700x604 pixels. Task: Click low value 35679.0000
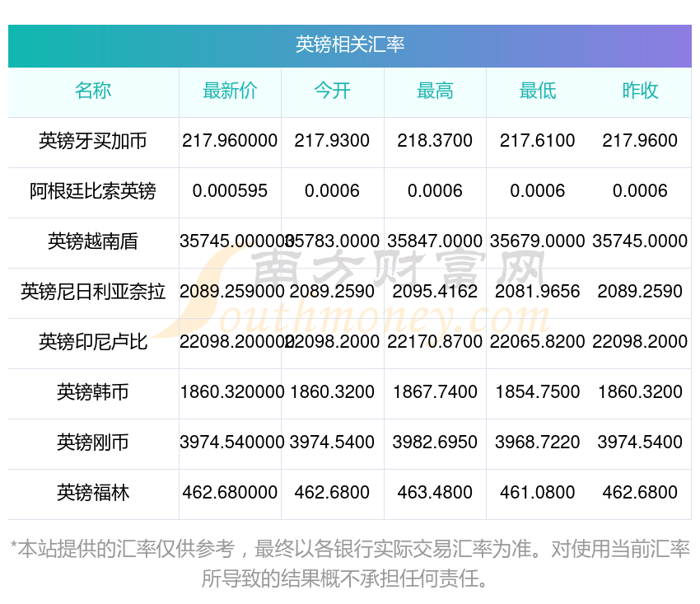coord(538,241)
